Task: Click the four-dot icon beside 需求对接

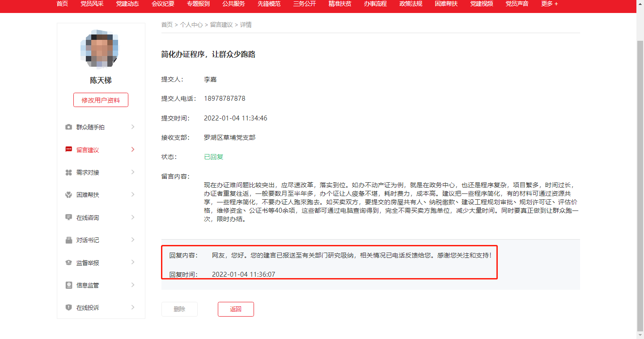Action: click(x=68, y=172)
